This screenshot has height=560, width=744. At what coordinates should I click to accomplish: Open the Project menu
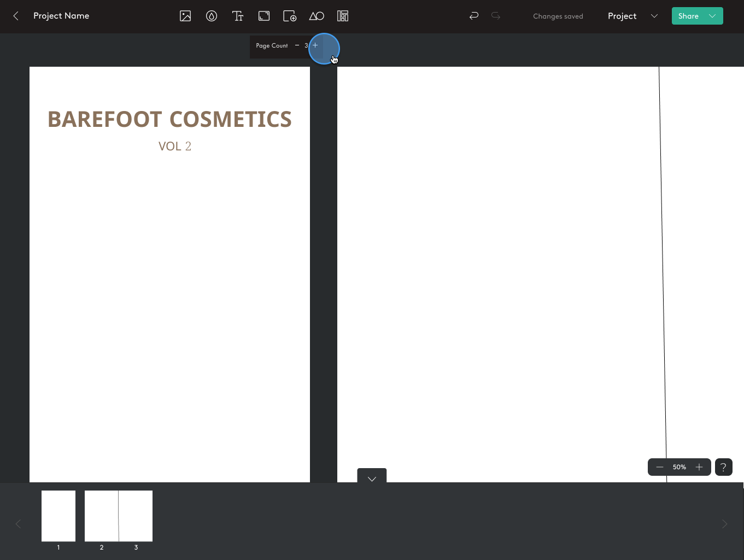tap(622, 16)
